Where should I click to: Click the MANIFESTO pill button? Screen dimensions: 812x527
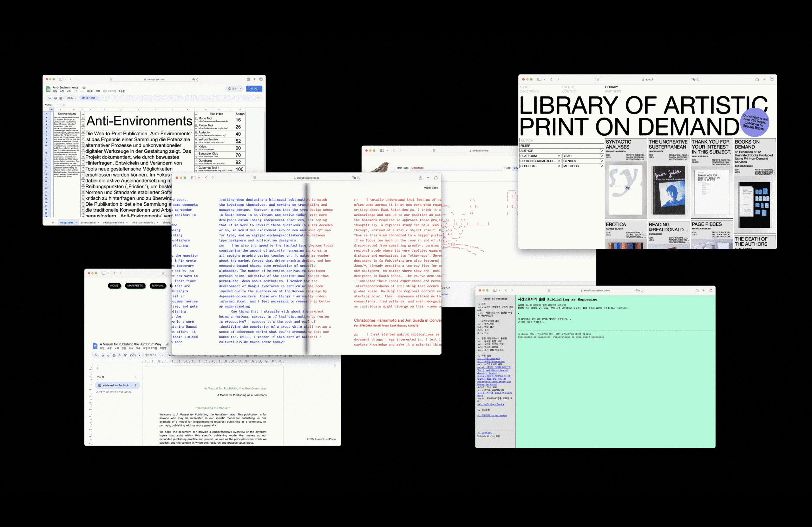[x=135, y=286]
